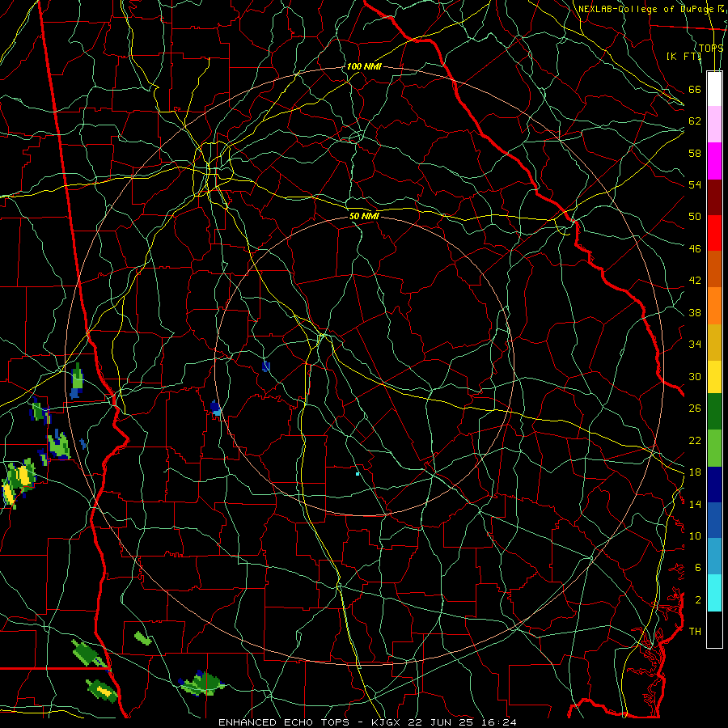728x728 pixels.
Task: Click the legend value '10'
Action: [695, 535]
